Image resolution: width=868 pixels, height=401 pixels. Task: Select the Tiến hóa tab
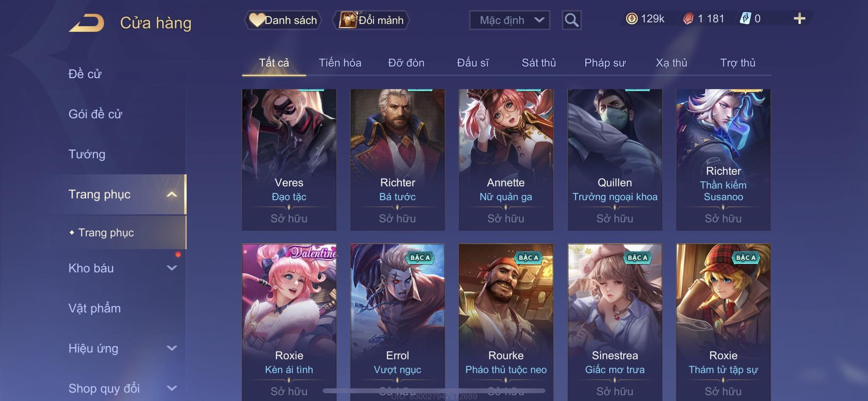point(340,63)
